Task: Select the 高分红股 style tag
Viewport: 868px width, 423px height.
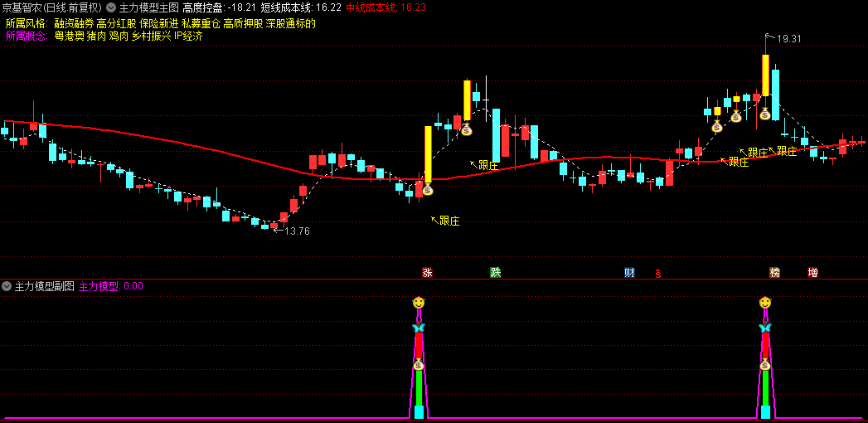Action: [x=116, y=24]
